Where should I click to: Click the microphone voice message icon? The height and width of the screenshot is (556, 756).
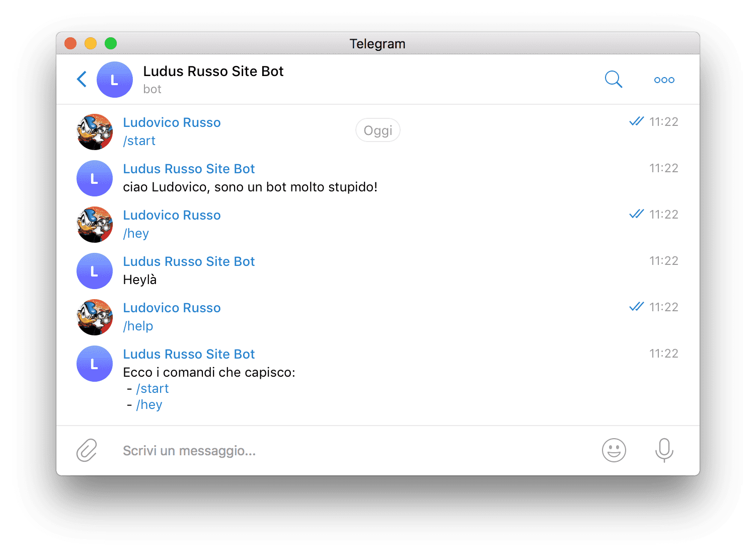[664, 450]
